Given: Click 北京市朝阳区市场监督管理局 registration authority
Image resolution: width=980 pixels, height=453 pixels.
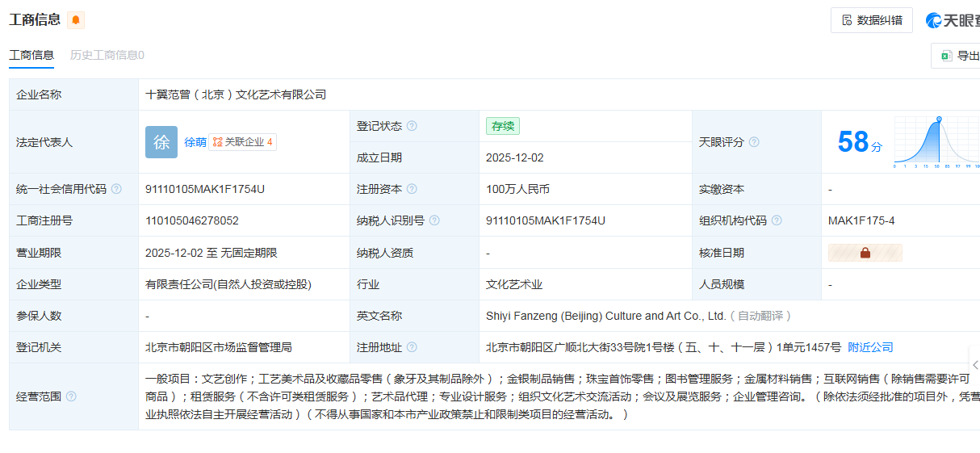Looking at the screenshot, I should click(x=219, y=347).
